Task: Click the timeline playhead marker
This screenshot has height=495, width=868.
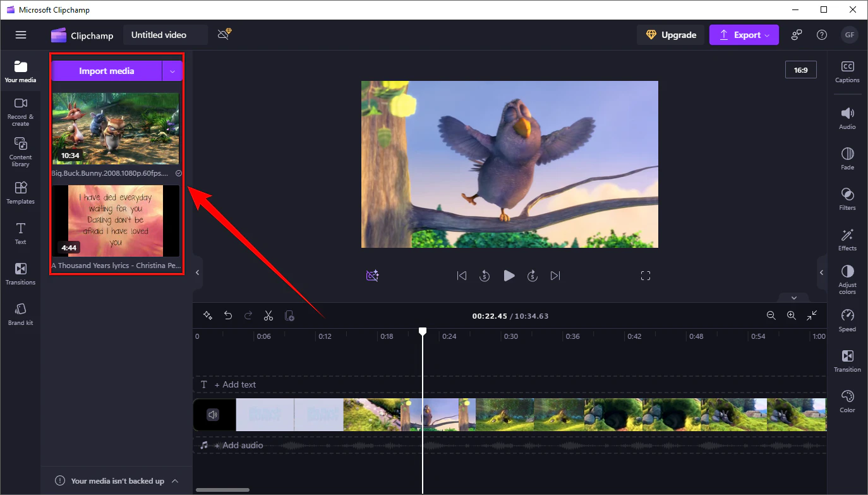Action: tap(423, 331)
